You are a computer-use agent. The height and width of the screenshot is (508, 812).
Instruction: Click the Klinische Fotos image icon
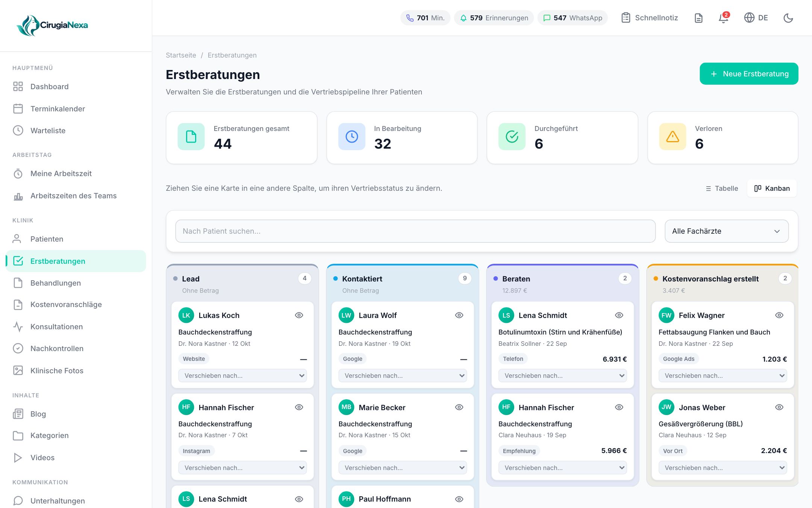coord(18,371)
